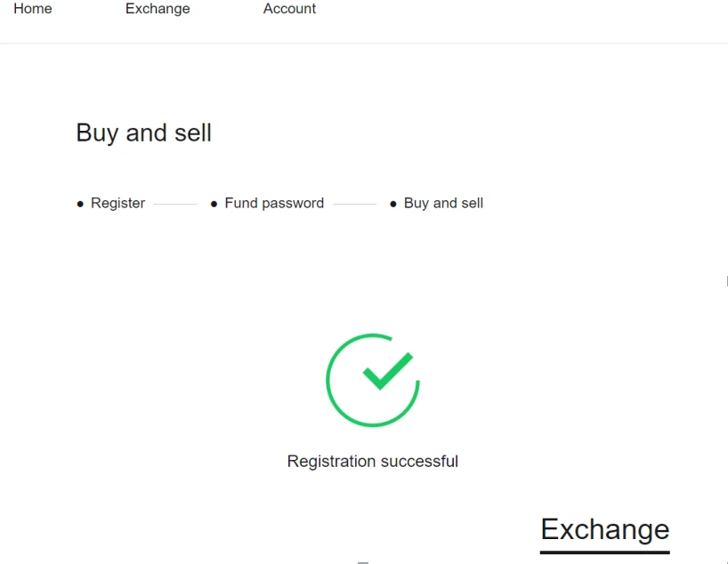Click the bullet dot before Register

pyautogui.click(x=80, y=204)
